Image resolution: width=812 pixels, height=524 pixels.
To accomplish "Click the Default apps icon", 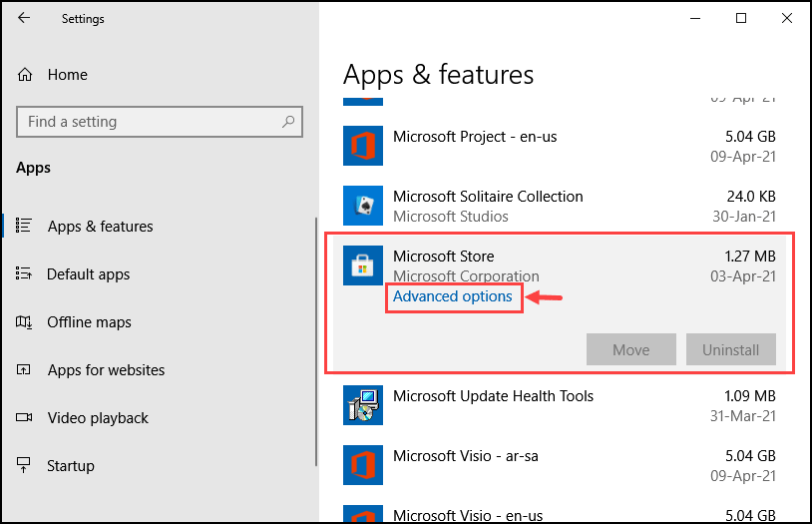I will (24, 273).
